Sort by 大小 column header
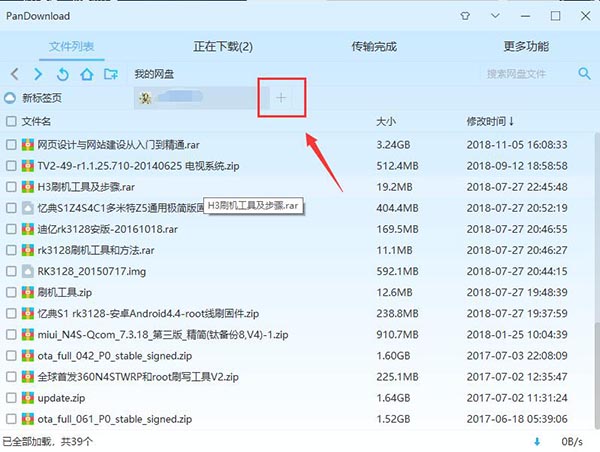This screenshot has width=600, height=452. point(386,121)
